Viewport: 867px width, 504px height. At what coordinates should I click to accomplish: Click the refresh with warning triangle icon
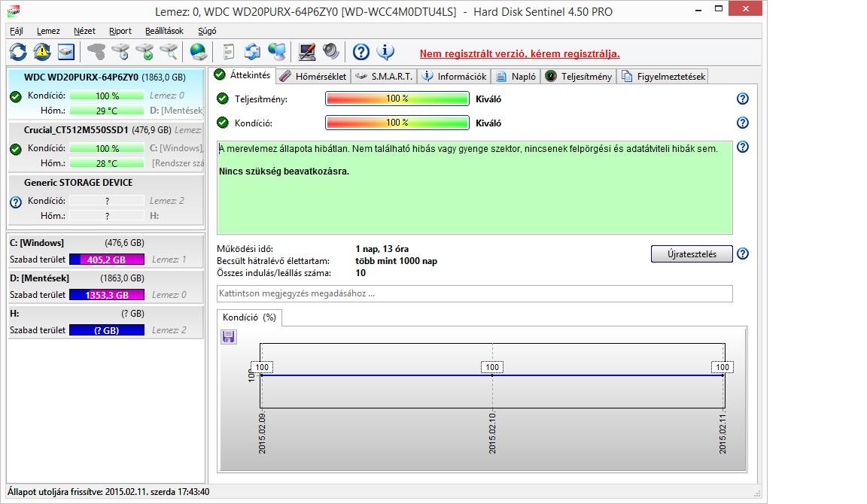[42, 52]
